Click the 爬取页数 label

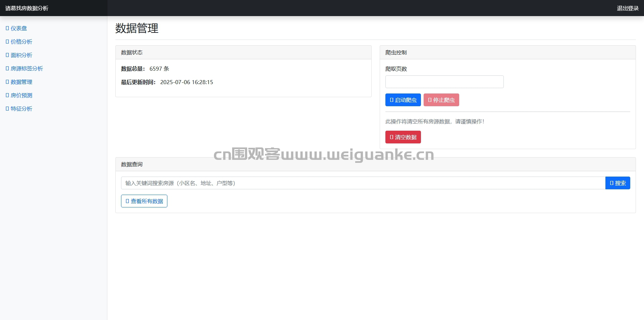[396, 69]
